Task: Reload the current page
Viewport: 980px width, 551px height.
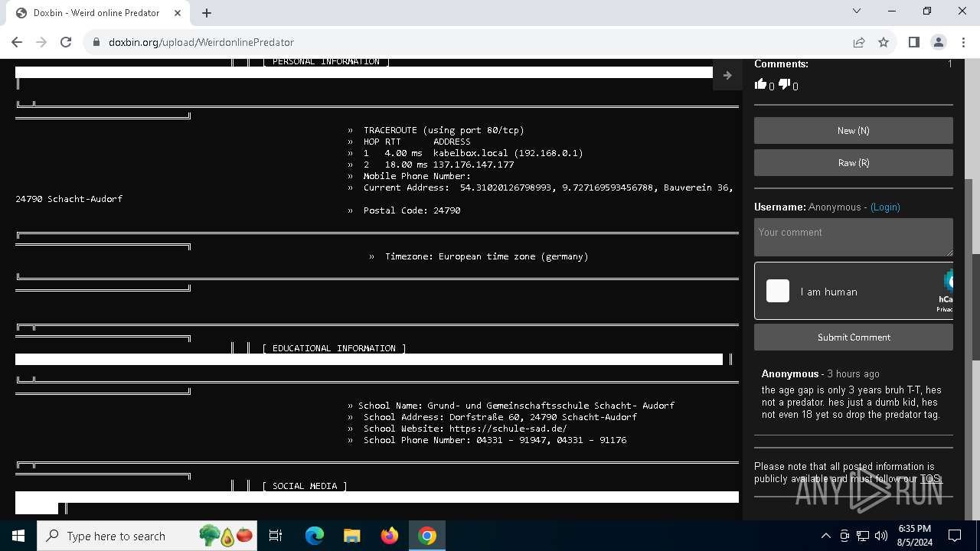Action: click(66, 42)
